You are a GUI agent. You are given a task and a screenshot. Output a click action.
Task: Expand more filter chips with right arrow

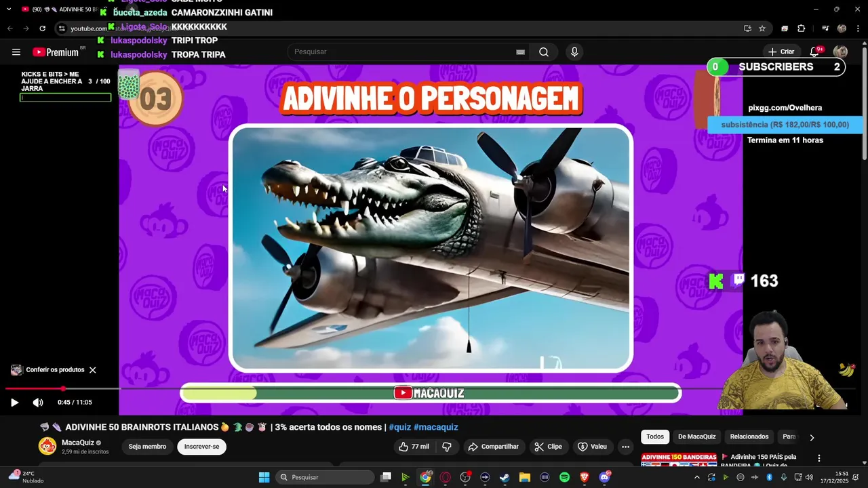(812, 438)
